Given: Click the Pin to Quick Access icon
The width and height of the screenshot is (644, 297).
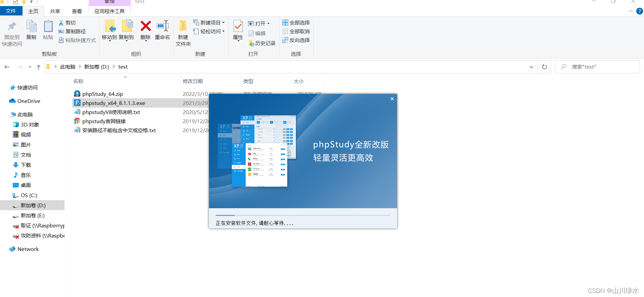Looking at the screenshot, I should pyautogui.click(x=12, y=26).
